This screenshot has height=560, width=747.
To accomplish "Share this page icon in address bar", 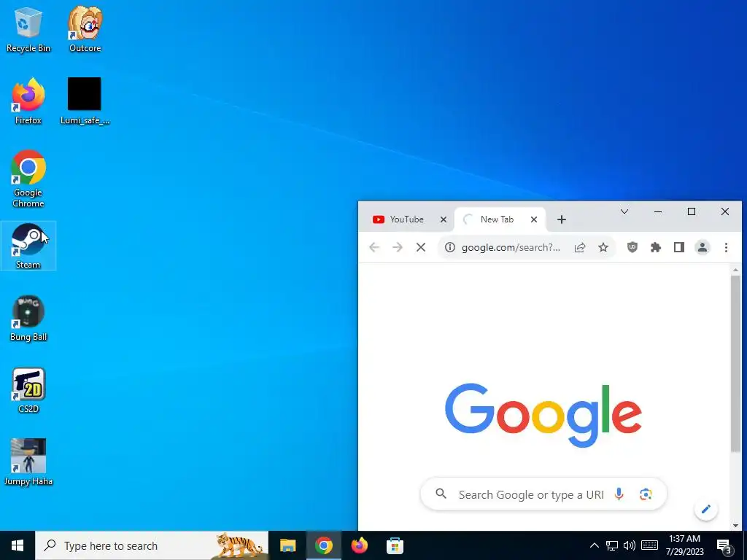I will (580, 247).
